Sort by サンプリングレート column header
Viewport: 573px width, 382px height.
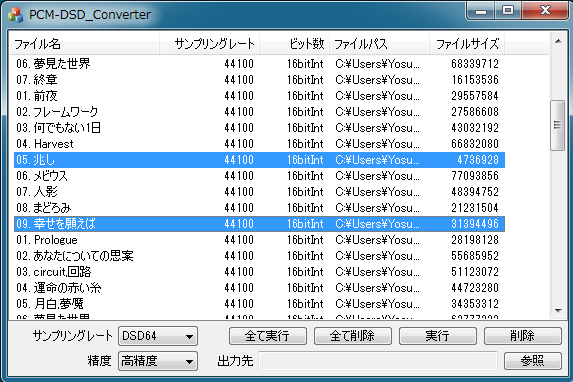point(209,44)
